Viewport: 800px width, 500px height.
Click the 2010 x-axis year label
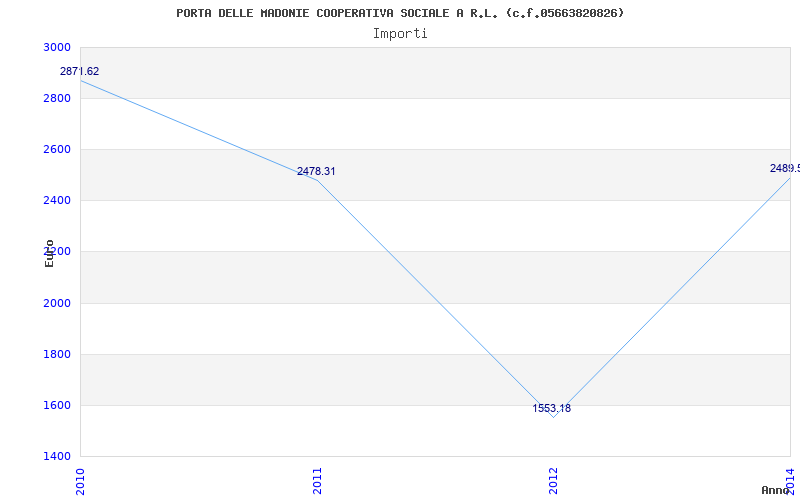pyautogui.click(x=80, y=481)
